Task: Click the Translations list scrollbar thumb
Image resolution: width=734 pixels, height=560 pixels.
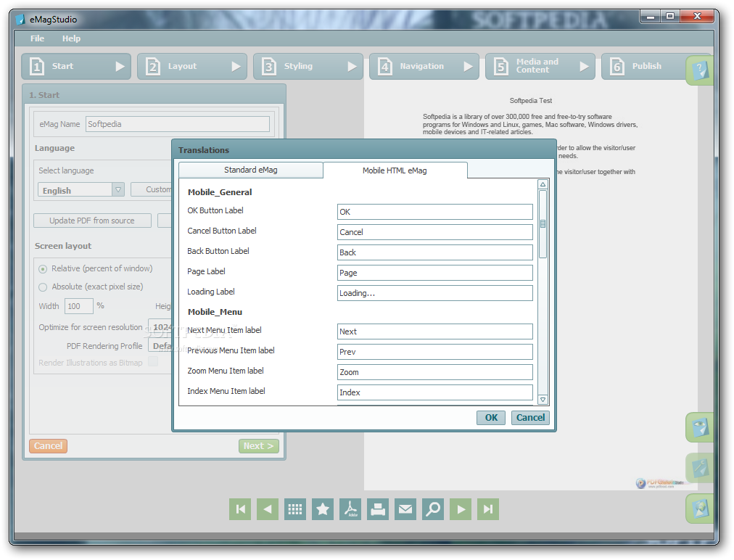Action: click(x=543, y=224)
